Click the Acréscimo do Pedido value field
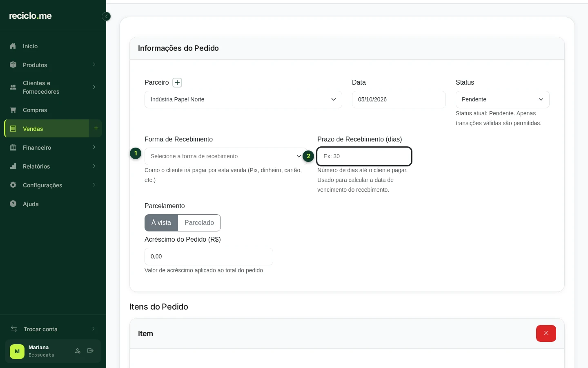This screenshot has height=368, width=588. click(x=209, y=256)
